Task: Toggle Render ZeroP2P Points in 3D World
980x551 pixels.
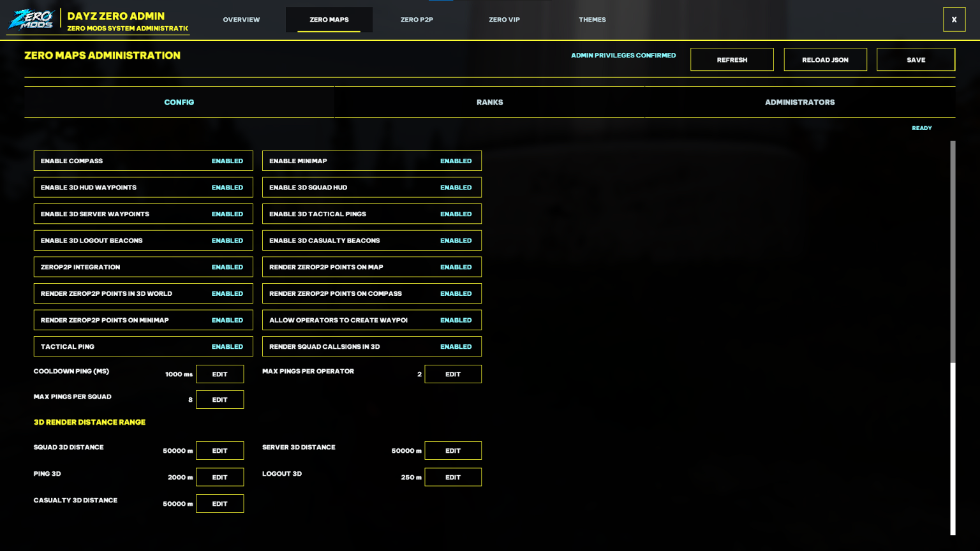Action: click(144, 294)
